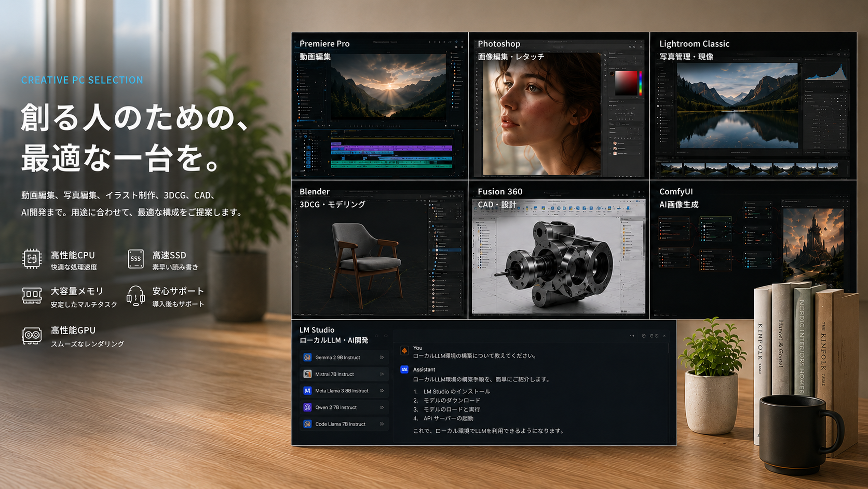
Task: Click the high-performance CPU chip icon
Action: click(32, 259)
